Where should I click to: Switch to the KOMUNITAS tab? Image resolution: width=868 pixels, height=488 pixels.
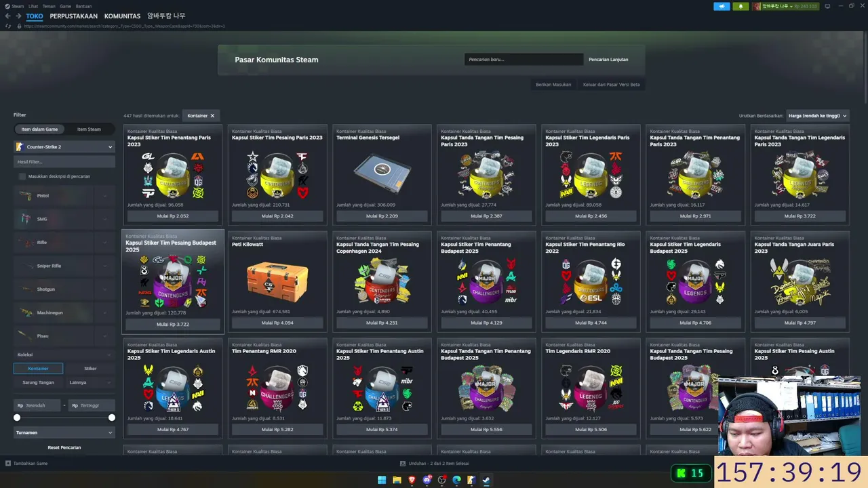(x=122, y=16)
